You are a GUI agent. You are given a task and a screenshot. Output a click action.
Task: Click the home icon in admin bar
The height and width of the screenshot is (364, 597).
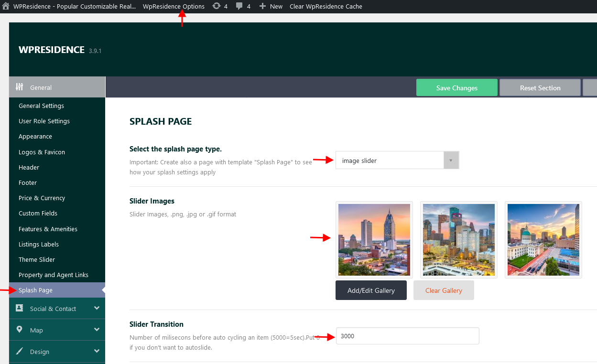click(x=6, y=6)
